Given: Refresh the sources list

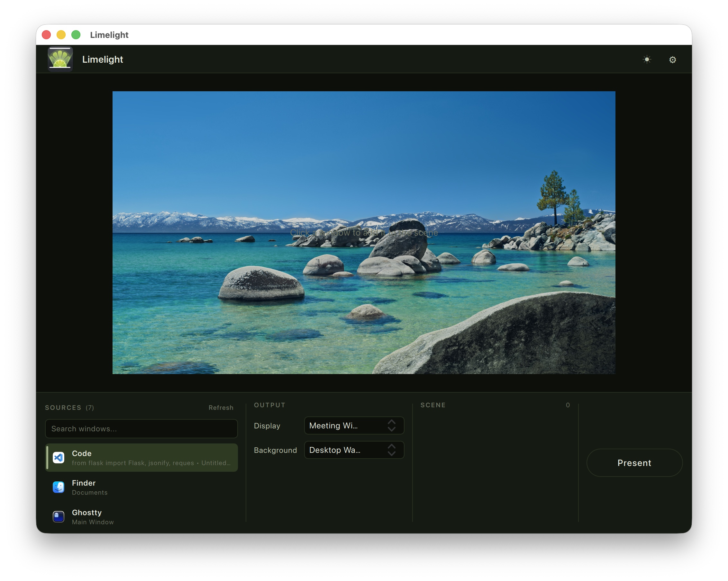Looking at the screenshot, I should coord(221,407).
